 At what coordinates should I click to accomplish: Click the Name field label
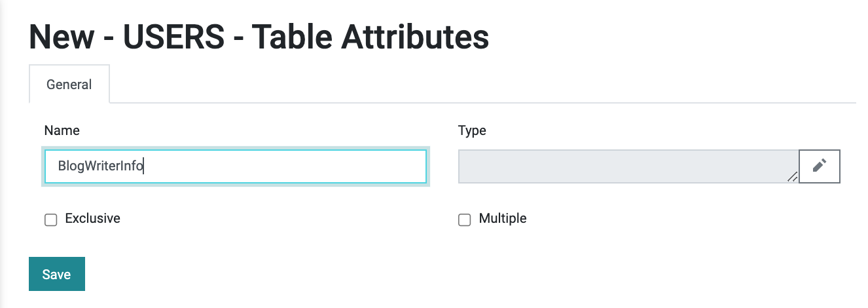tap(62, 130)
